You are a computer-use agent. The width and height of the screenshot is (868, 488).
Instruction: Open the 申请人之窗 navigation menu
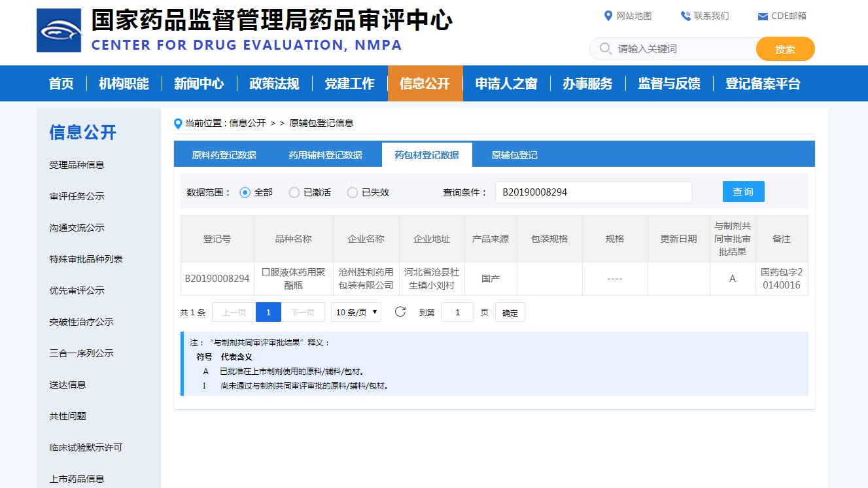[506, 84]
